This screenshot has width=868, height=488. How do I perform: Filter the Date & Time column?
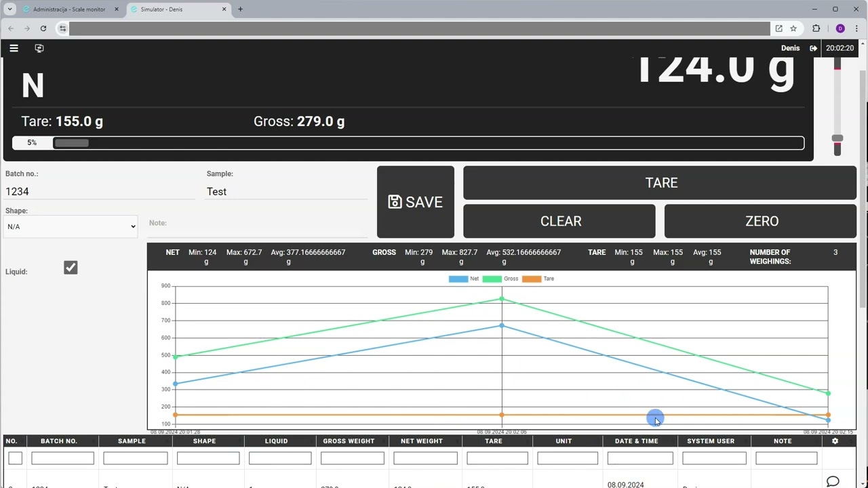click(640, 458)
